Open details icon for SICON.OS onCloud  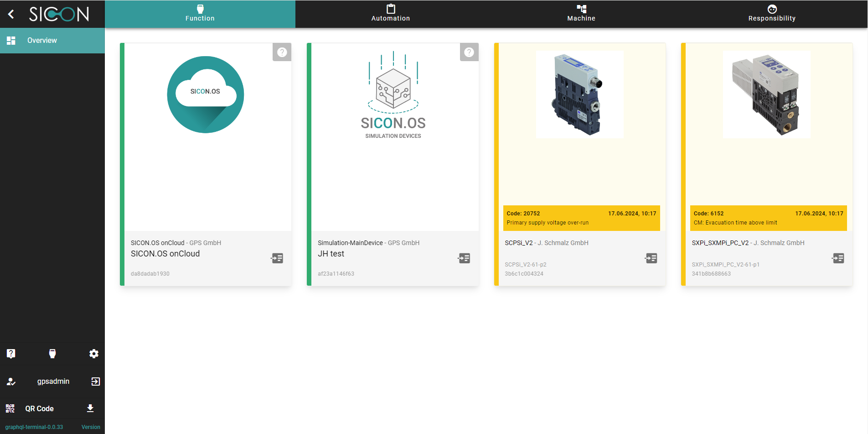pos(277,258)
